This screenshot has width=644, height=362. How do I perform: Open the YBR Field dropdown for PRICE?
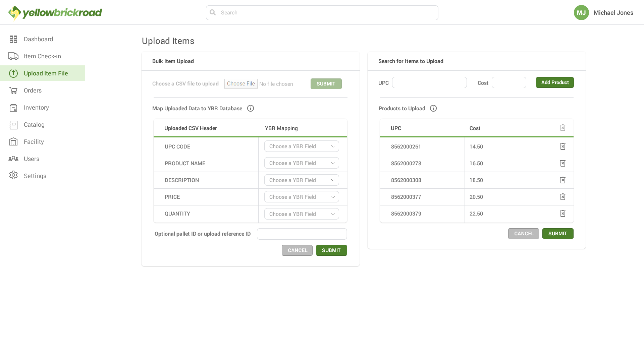pos(333,197)
